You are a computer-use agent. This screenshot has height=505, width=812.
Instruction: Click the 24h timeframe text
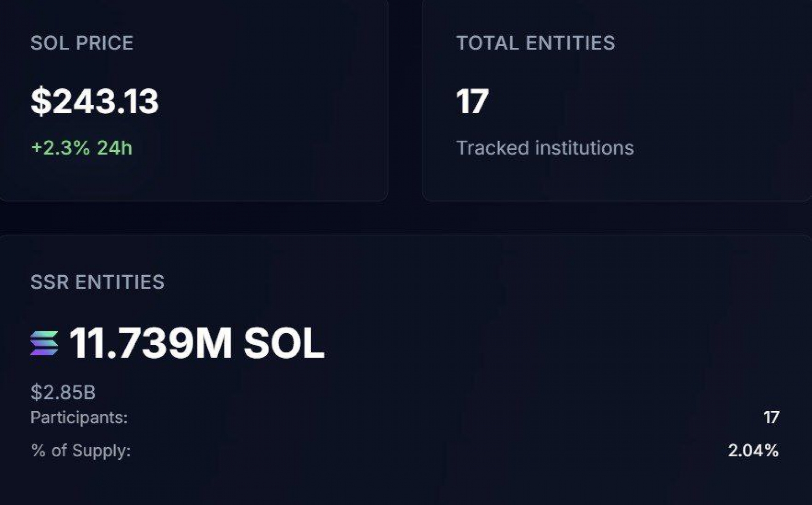pos(114,148)
